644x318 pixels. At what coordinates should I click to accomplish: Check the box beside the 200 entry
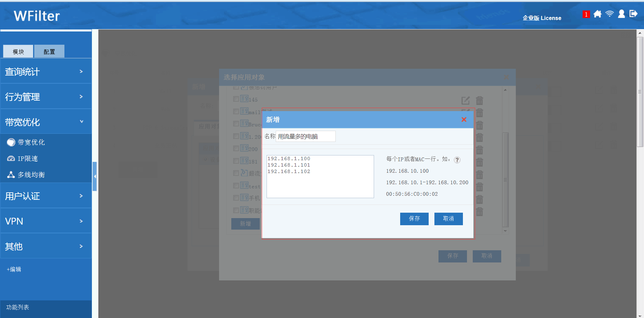[x=236, y=148]
